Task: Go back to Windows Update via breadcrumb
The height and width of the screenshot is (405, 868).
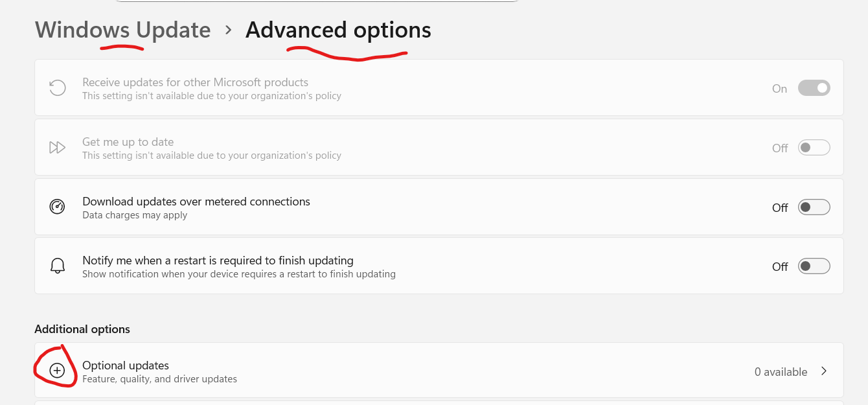Action: 122,30
